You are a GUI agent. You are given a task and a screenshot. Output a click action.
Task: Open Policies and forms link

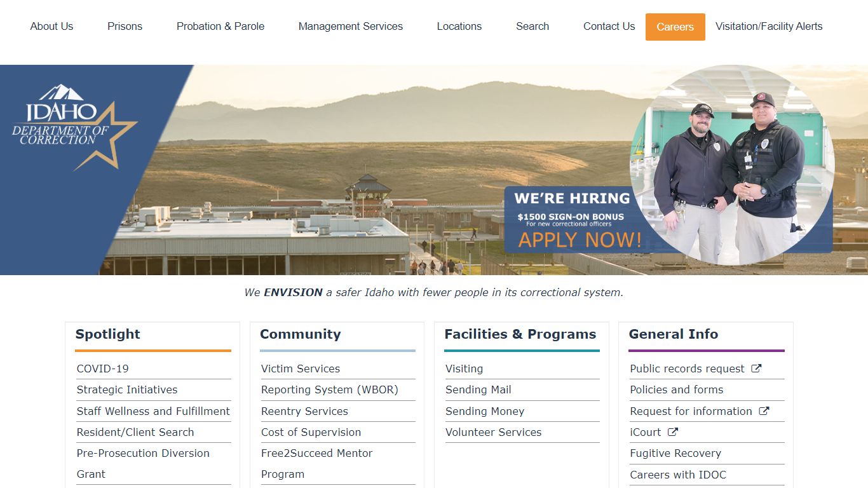click(677, 390)
